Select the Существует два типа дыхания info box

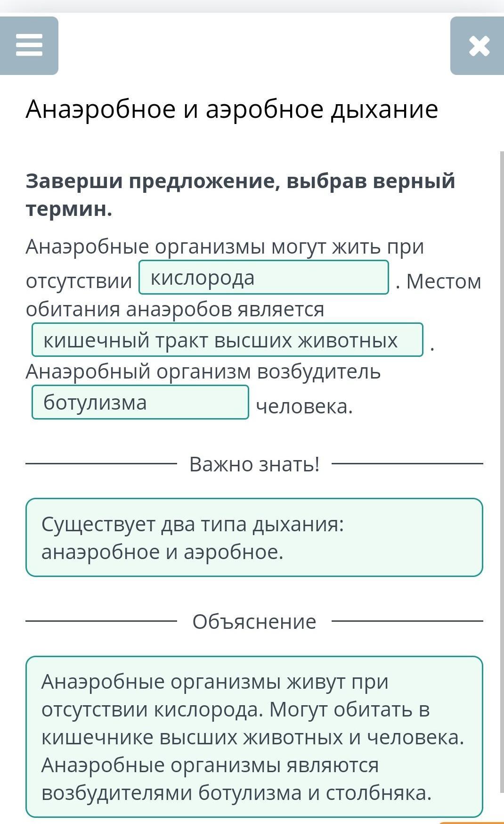click(x=254, y=537)
